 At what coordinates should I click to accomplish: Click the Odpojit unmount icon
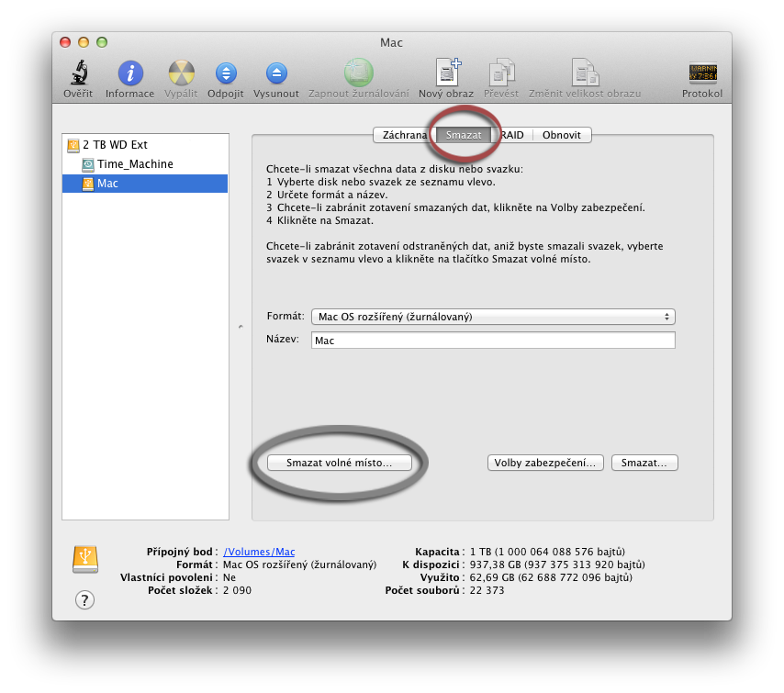point(225,73)
